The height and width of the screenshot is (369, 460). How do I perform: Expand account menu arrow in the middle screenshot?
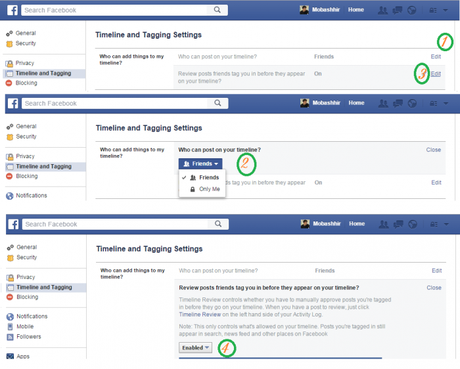pyautogui.click(x=446, y=103)
